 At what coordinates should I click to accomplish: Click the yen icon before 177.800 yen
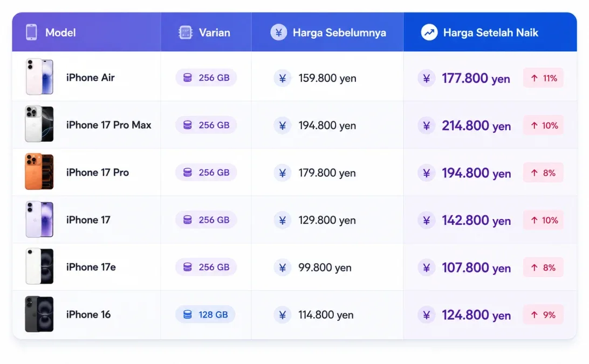click(426, 78)
